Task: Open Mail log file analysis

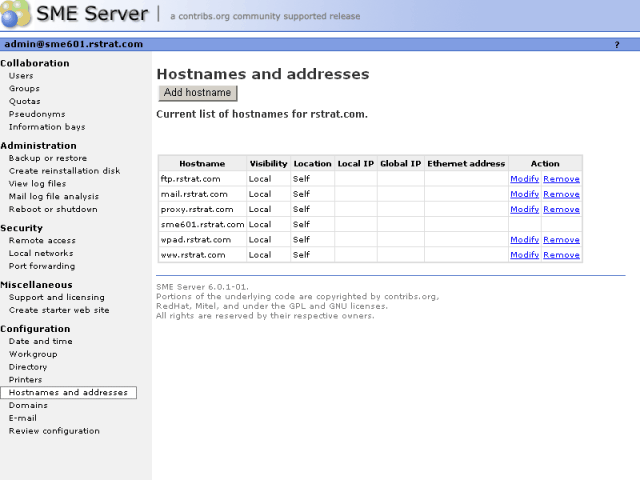Action: pos(53,196)
